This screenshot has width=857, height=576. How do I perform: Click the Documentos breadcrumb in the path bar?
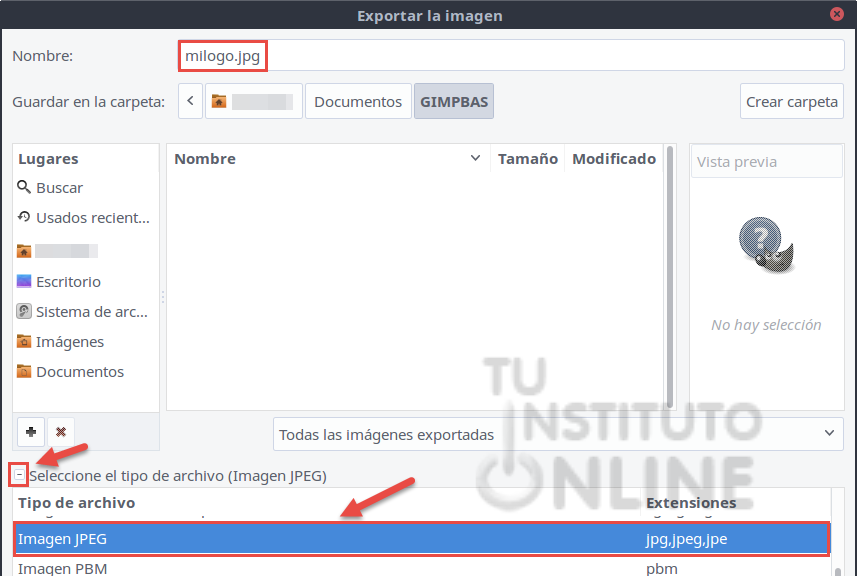358,101
